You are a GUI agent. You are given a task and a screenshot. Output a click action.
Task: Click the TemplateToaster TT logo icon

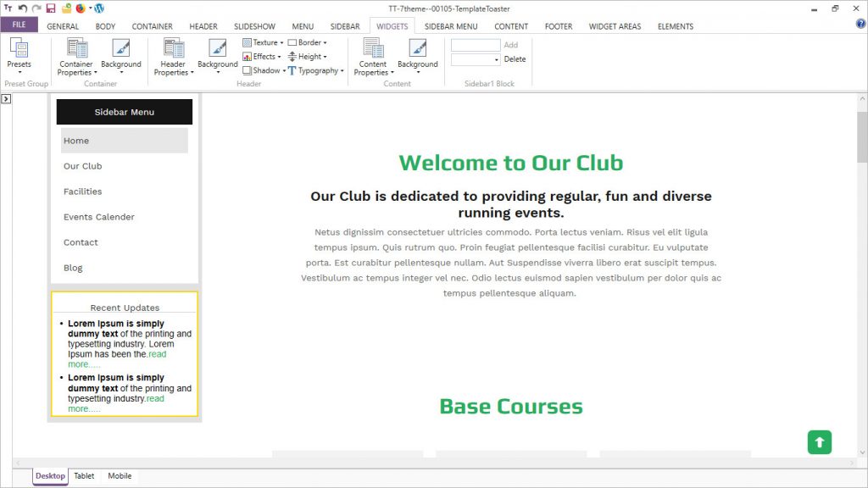coord(8,8)
